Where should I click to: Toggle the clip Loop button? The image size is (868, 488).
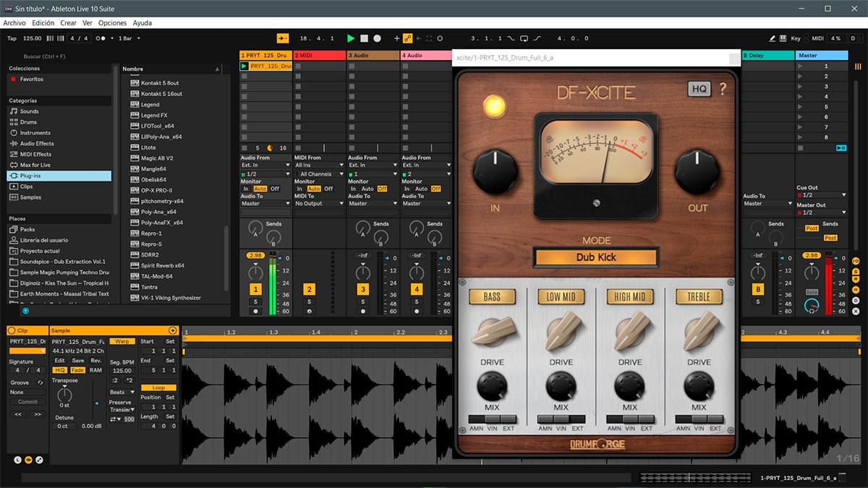tap(158, 388)
